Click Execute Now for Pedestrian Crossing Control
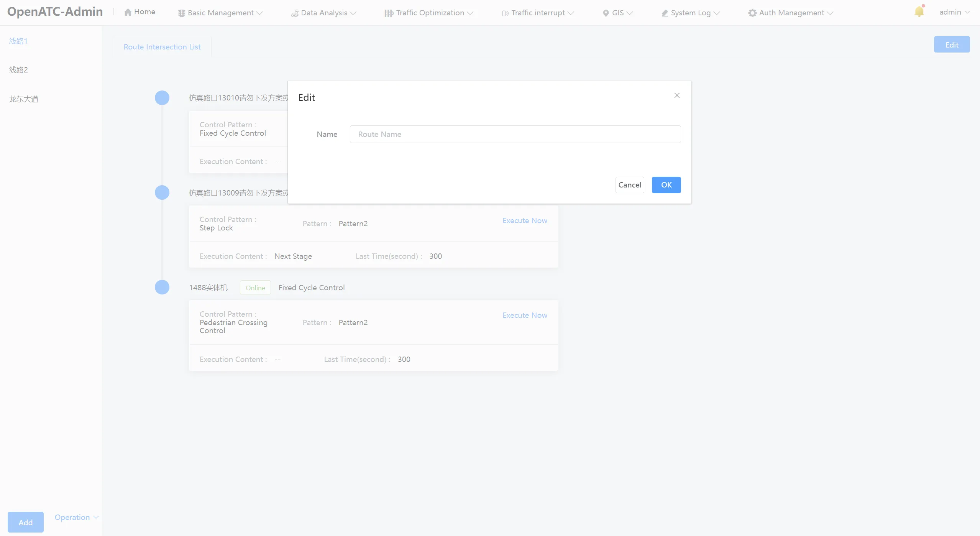 (525, 315)
